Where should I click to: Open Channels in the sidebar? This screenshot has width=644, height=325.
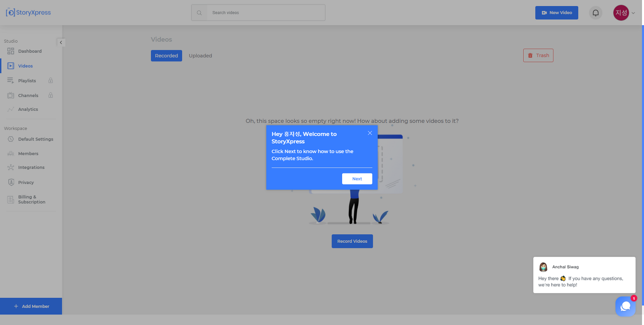pos(28,95)
